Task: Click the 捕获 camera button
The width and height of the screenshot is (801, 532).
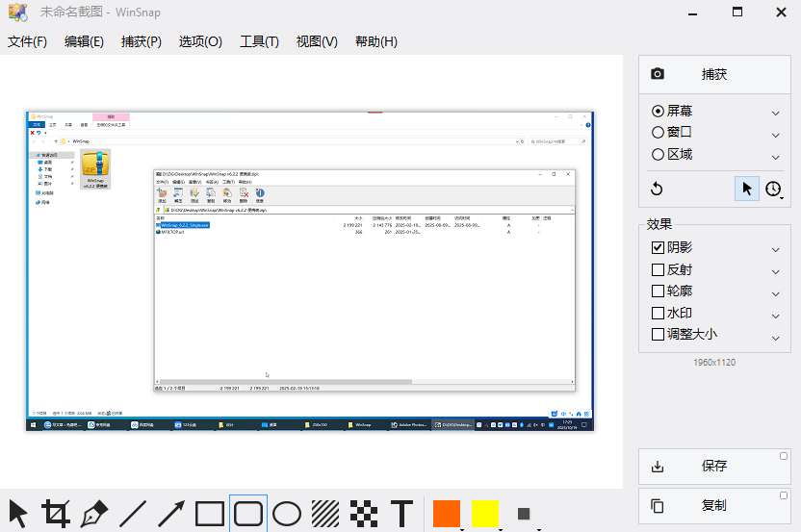Action: point(714,74)
